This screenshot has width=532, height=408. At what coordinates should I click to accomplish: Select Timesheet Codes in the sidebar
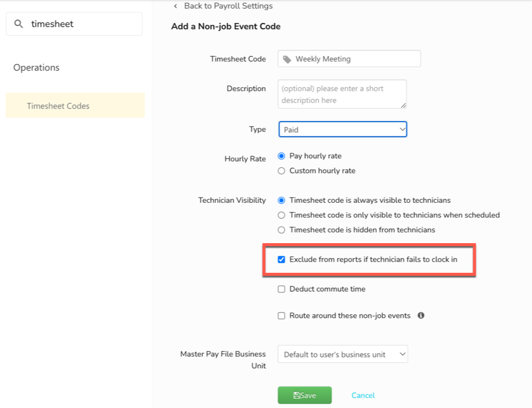pos(58,105)
